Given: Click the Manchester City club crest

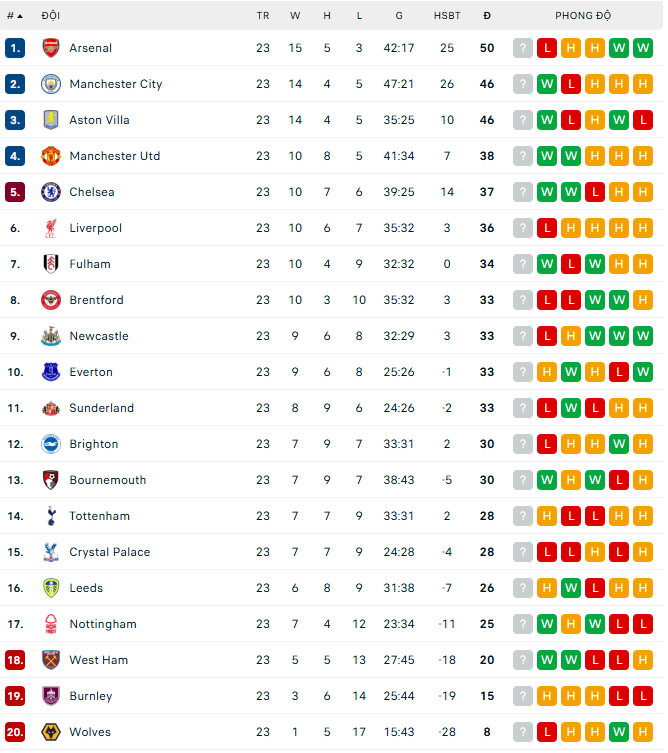Looking at the screenshot, I should pyautogui.click(x=51, y=84).
